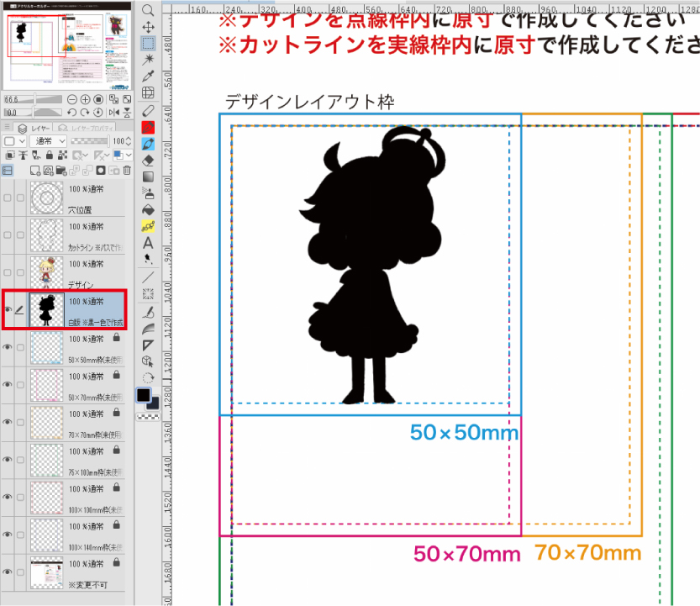Select the Text tool
700x606 pixels.
(148, 243)
